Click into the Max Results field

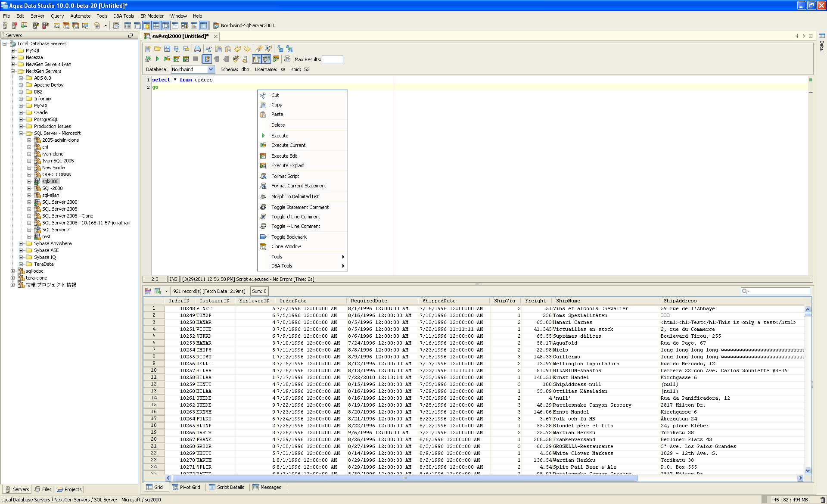[x=332, y=59]
